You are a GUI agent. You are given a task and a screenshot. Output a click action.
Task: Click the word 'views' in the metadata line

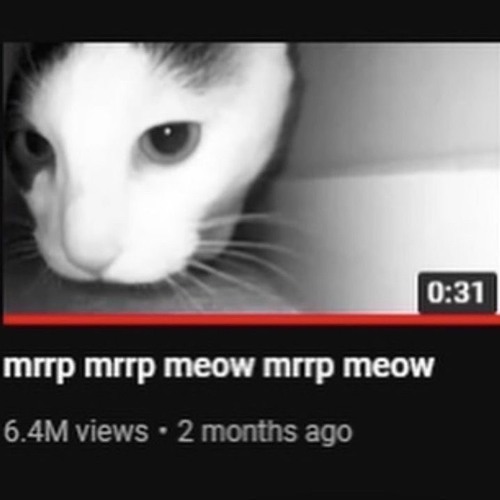coord(112,432)
